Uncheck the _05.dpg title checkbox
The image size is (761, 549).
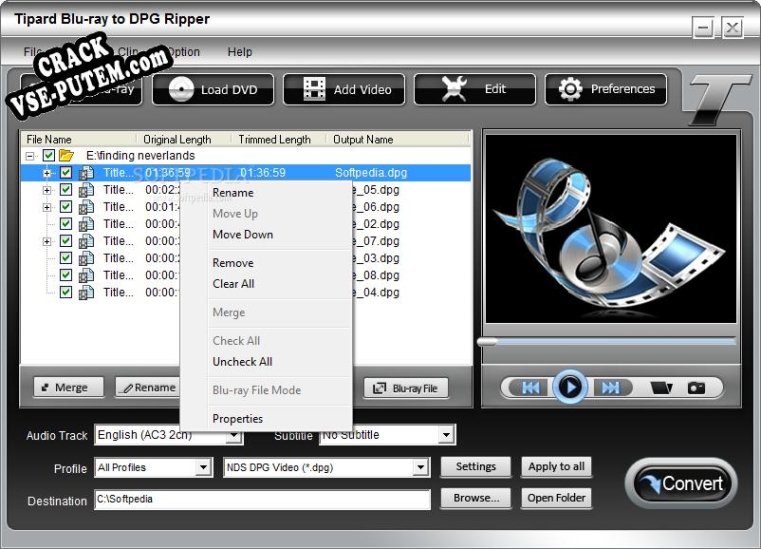tap(66, 190)
